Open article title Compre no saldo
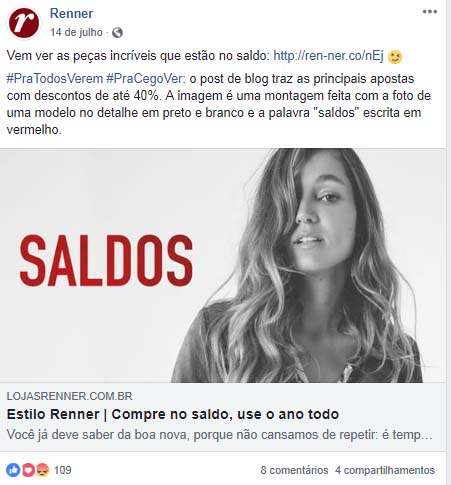Screen dimensions: 451x485 [x=173, y=414]
